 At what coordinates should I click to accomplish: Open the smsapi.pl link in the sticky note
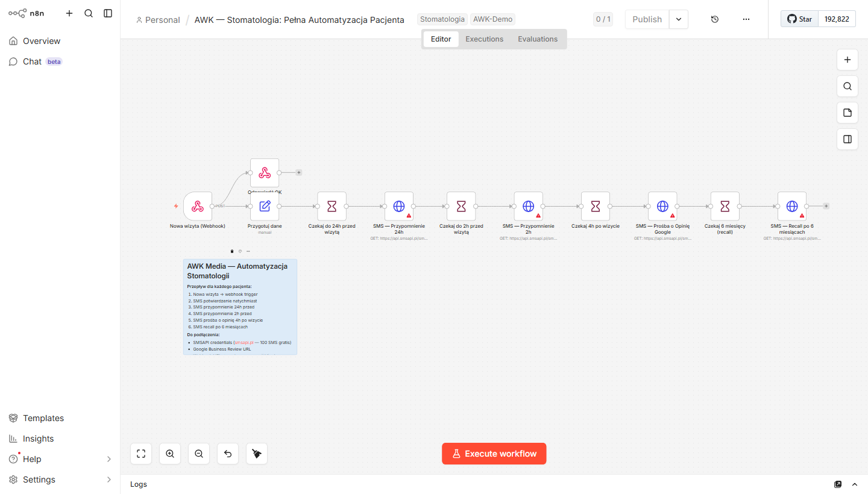[x=244, y=342]
